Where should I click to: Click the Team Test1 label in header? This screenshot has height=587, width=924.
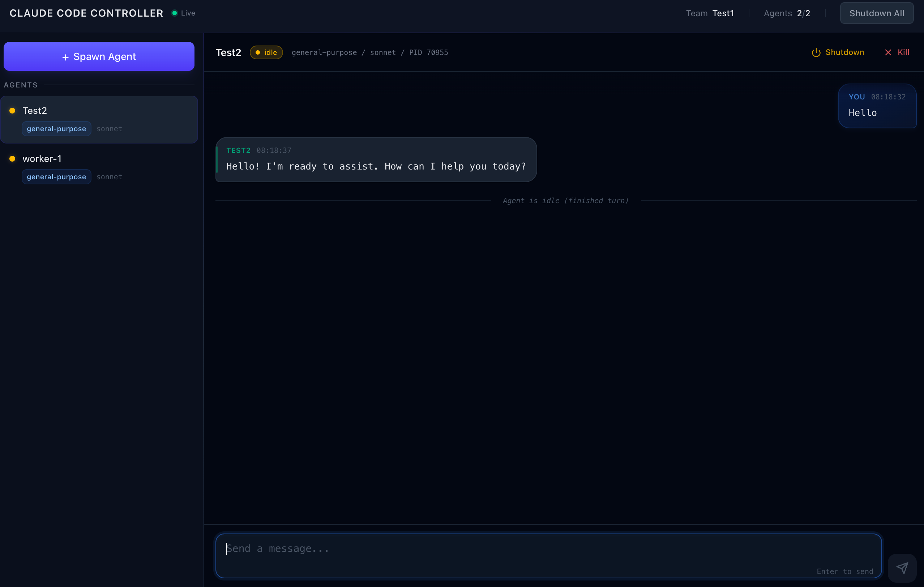click(x=710, y=13)
